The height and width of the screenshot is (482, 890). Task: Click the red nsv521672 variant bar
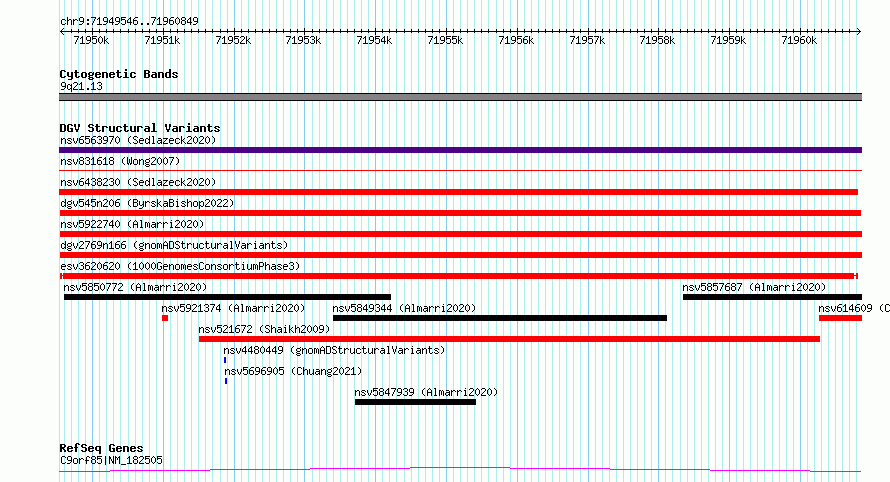click(509, 339)
